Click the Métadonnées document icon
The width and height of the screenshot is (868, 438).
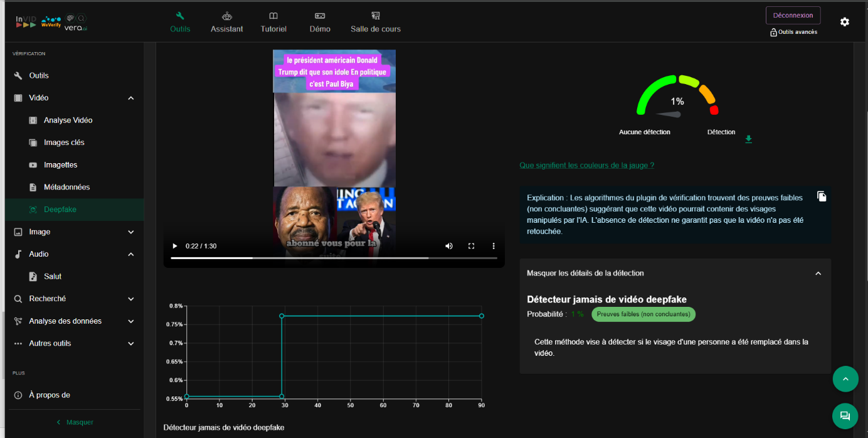click(33, 187)
